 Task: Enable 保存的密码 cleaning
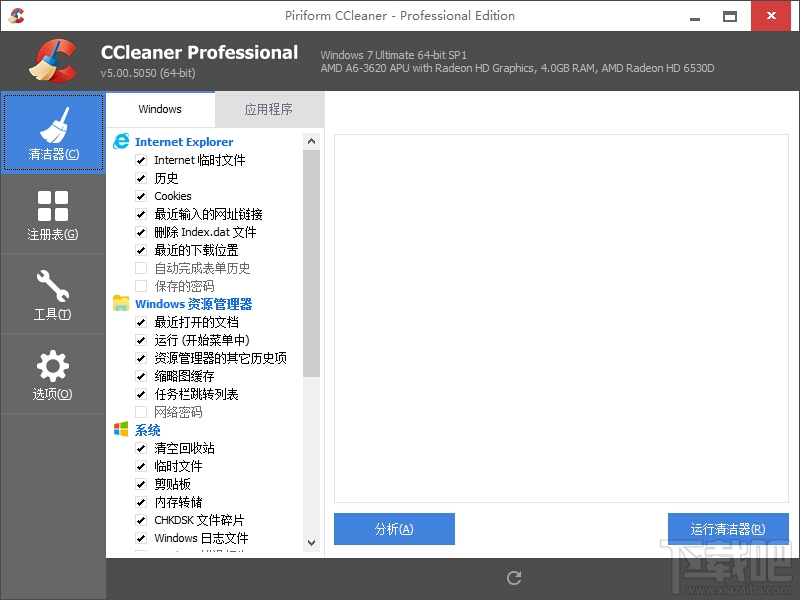pyautogui.click(x=143, y=286)
